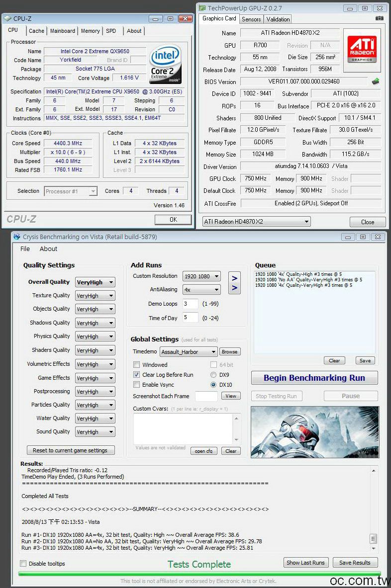Click the Results log scrollbar thumb
This screenshot has height=588, width=391.
(373, 539)
